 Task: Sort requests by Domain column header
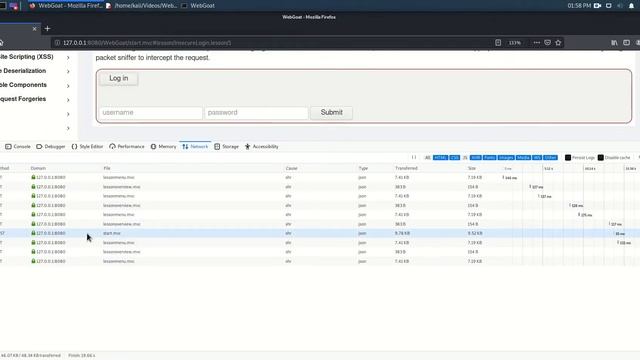coord(38,168)
